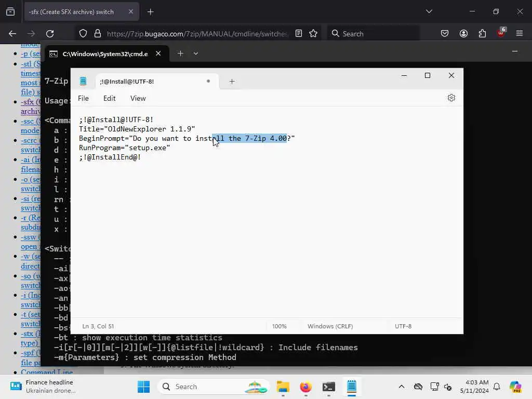Viewport: 532px width, 399px height.
Task: Click the Notepad app icon in title bar
Action: (x=83, y=81)
